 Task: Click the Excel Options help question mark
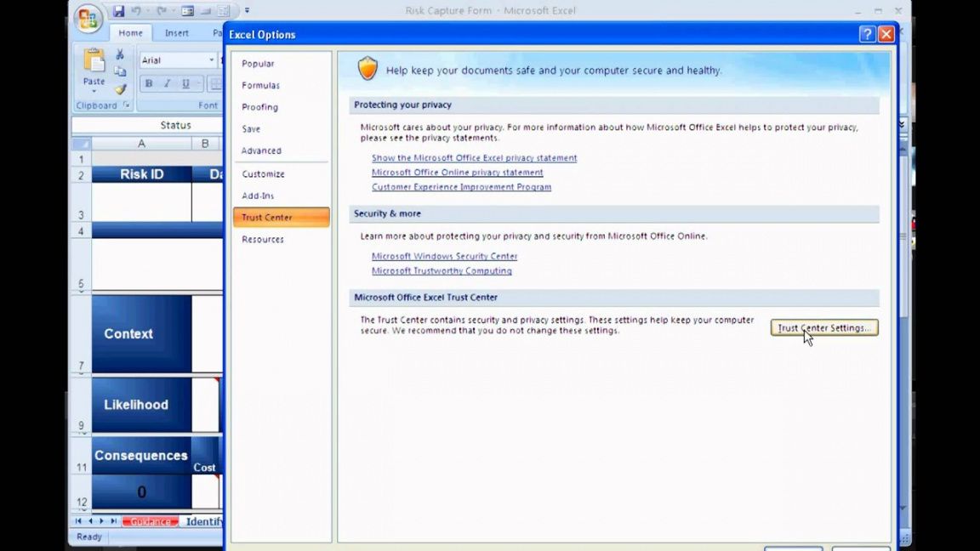(867, 34)
